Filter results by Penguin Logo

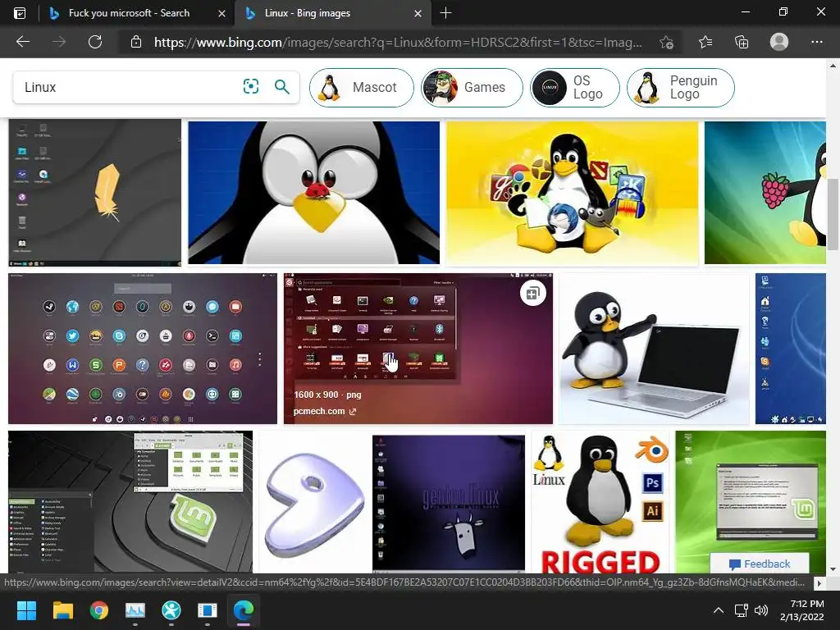[x=680, y=87]
